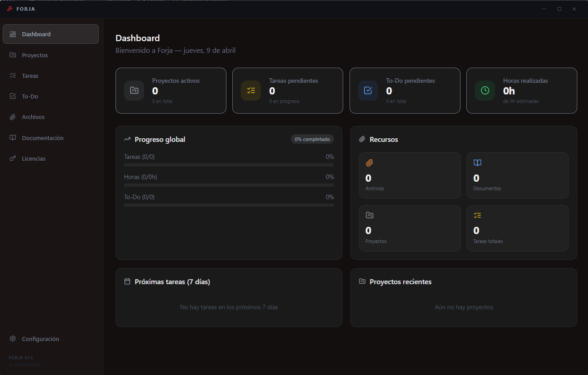Viewport: 588px width, 375px height.
Task: Open the Proyectos activos card
Action: tap(171, 90)
